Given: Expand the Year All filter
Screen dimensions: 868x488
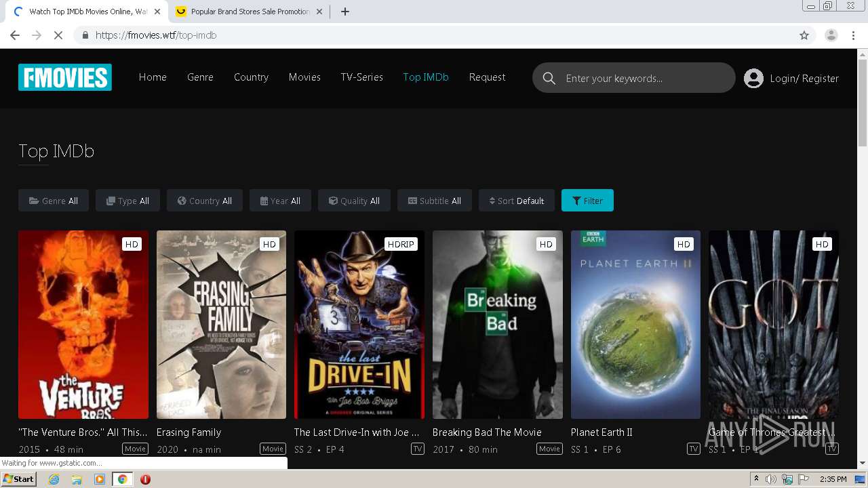Looking at the screenshot, I should (x=280, y=201).
